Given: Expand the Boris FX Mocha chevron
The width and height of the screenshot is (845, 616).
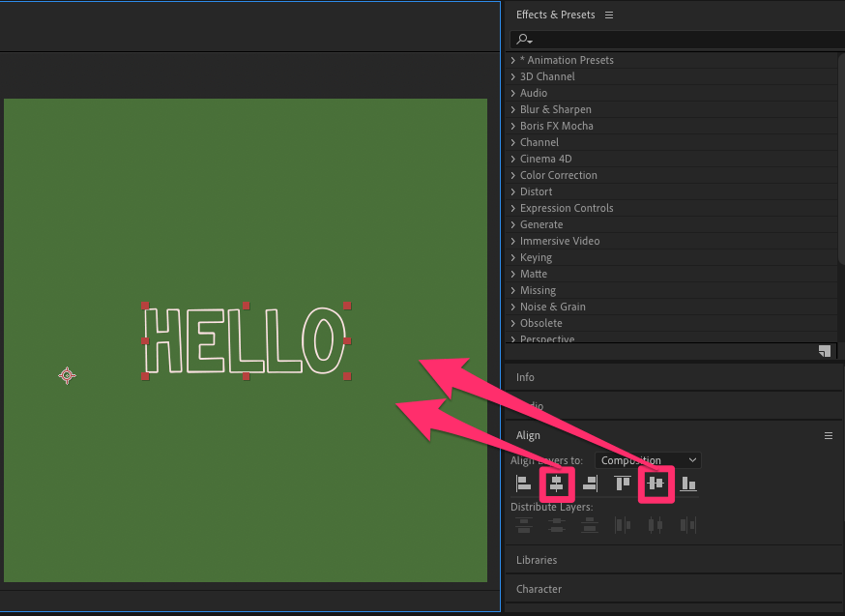Looking at the screenshot, I should (513, 126).
